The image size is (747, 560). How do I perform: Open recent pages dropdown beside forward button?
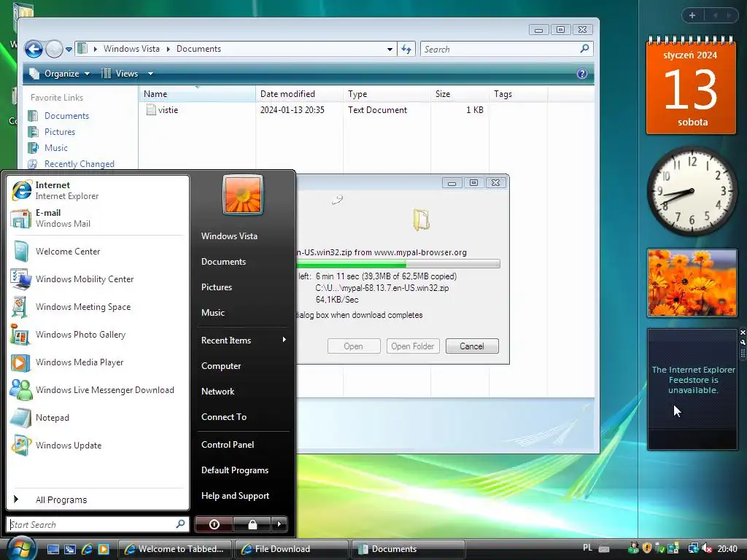69,50
